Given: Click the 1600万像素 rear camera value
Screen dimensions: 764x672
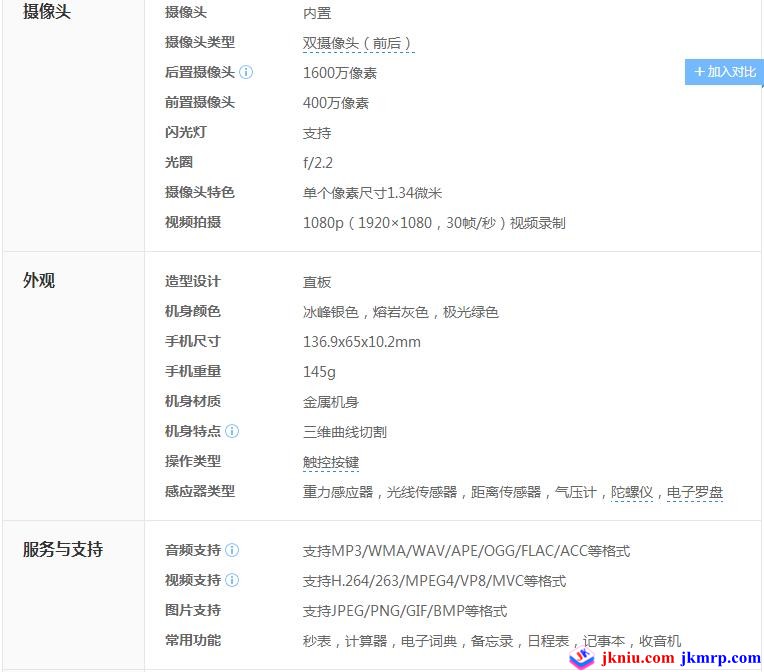Looking at the screenshot, I should 340,73.
